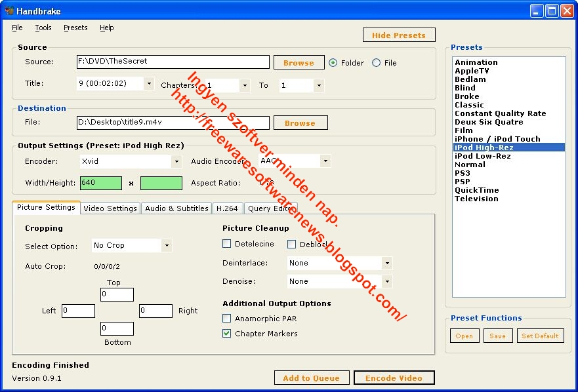
Task: Select the Classic preset
Action: click(508, 105)
